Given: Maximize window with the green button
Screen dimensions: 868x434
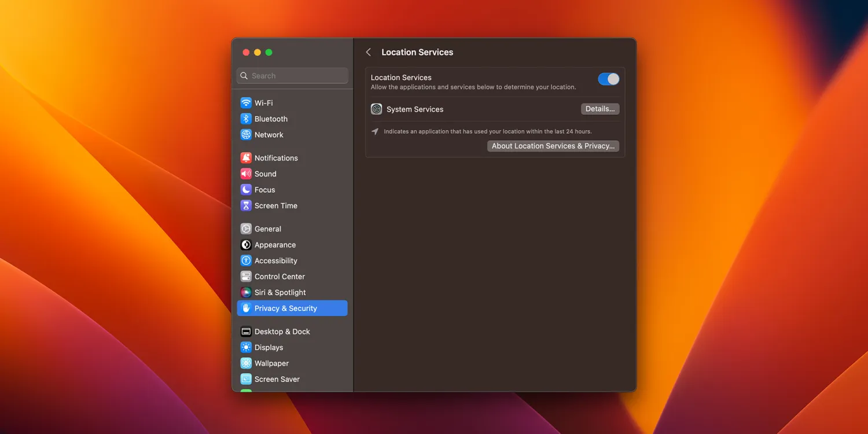Looking at the screenshot, I should pos(269,52).
